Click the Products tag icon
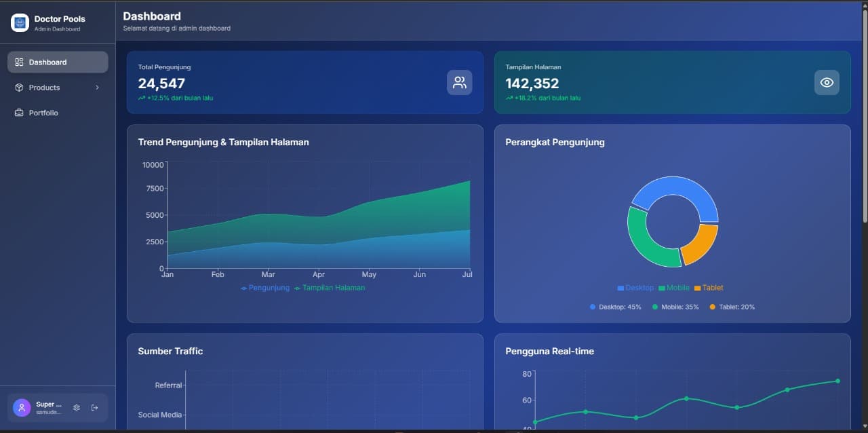 point(18,88)
